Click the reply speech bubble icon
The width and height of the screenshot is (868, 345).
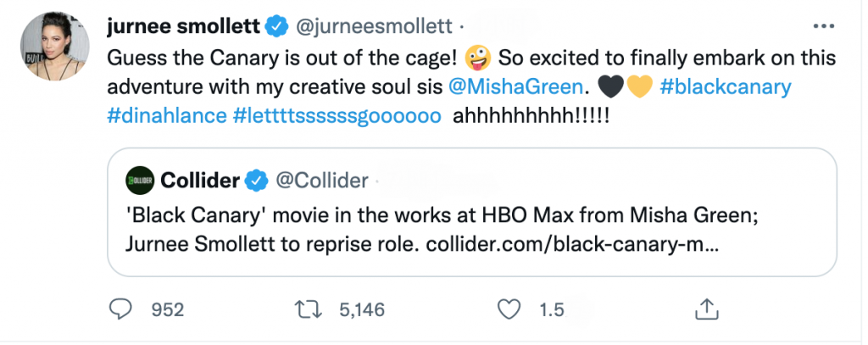click(123, 310)
